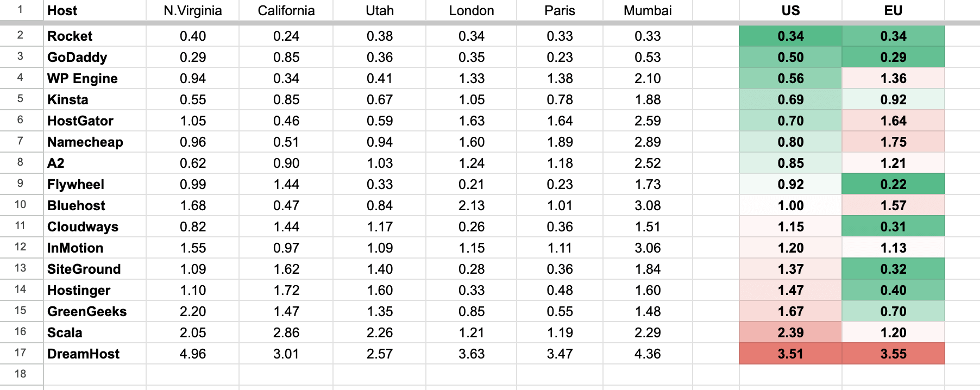980x390 pixels.
Task: Select the Host header cell
Action: [x=95, y=10]
